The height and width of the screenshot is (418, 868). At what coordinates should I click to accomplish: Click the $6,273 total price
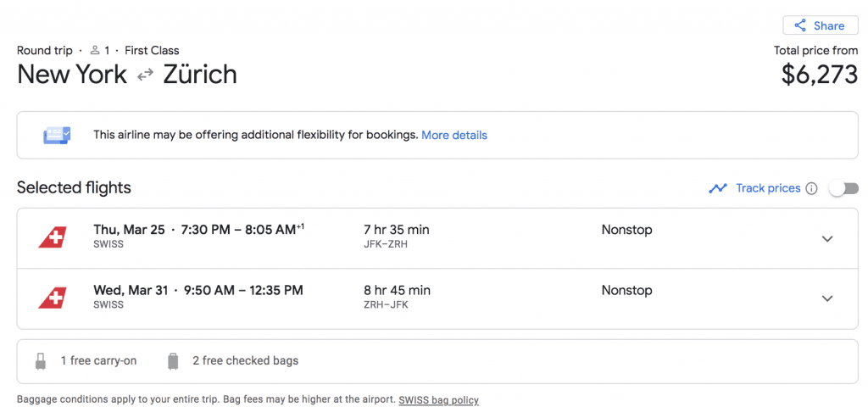click(x=820, y=74)
